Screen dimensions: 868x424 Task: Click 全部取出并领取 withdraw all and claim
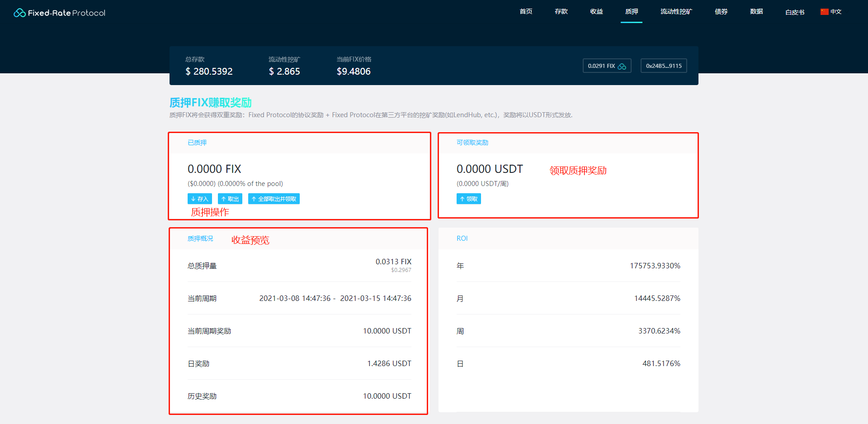(x=274, y=199)
